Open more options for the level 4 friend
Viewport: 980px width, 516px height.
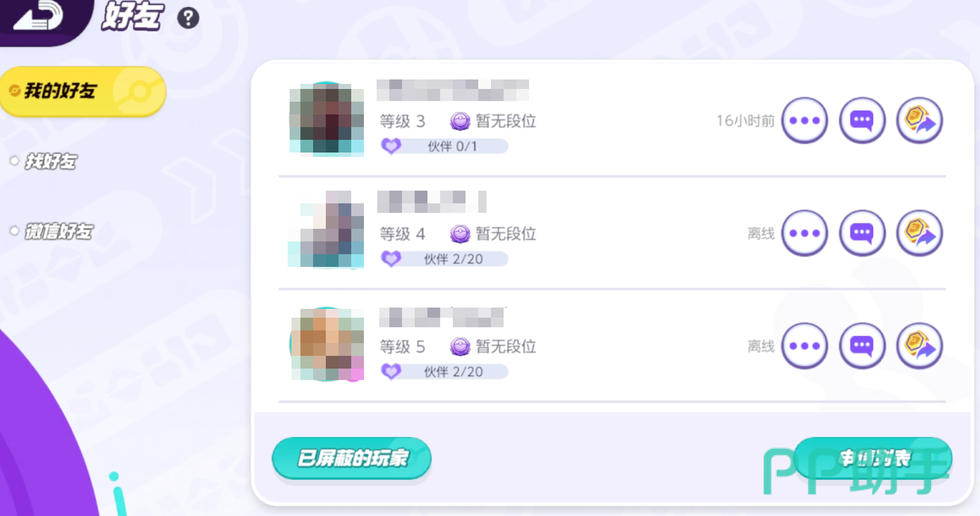pos(805,233)
